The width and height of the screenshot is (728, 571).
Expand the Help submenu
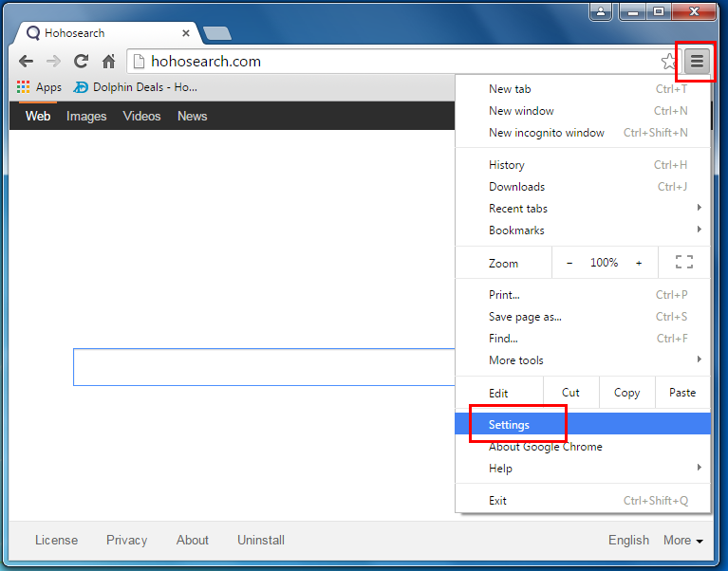click(583, 469)
